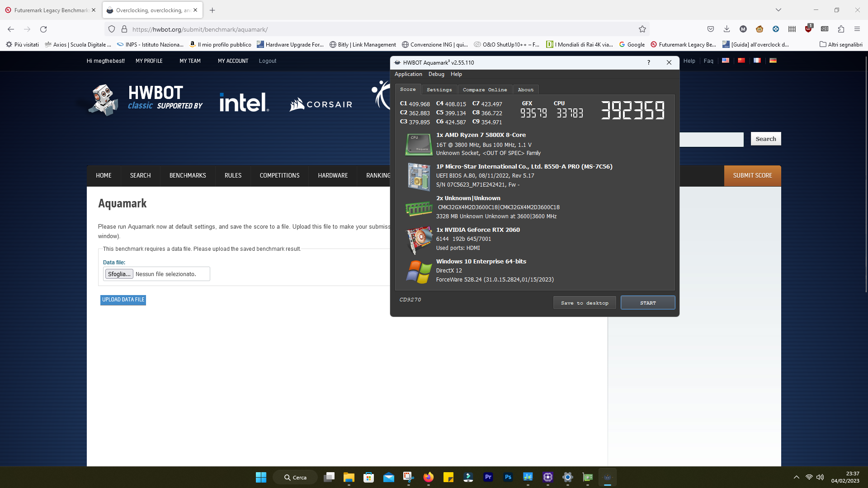Toggle Firefox reader view newspaper icon
This screenshot has width=868, height=488.
coord(825,29)
